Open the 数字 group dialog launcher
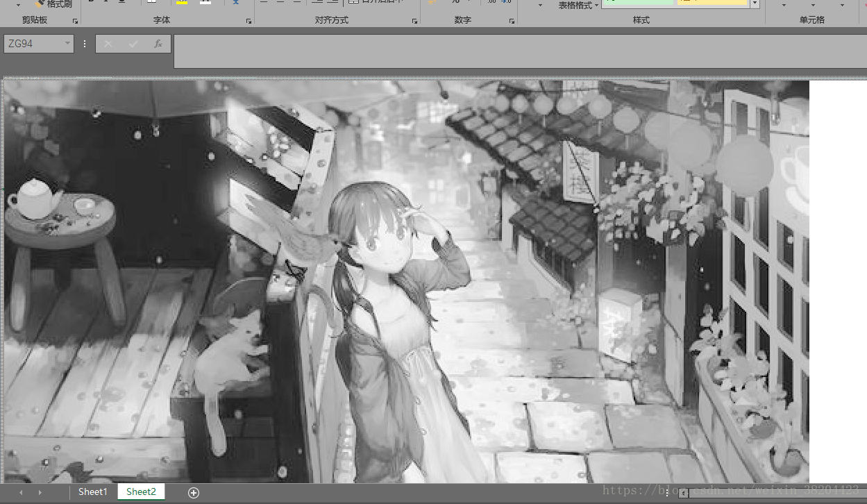 coord(512,22)
